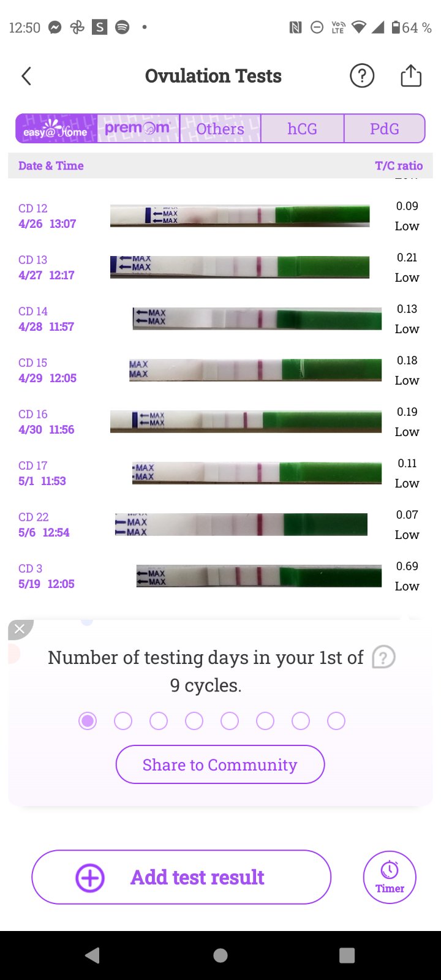
Task: Open the help question mark icon
Action: coord(362,77)
